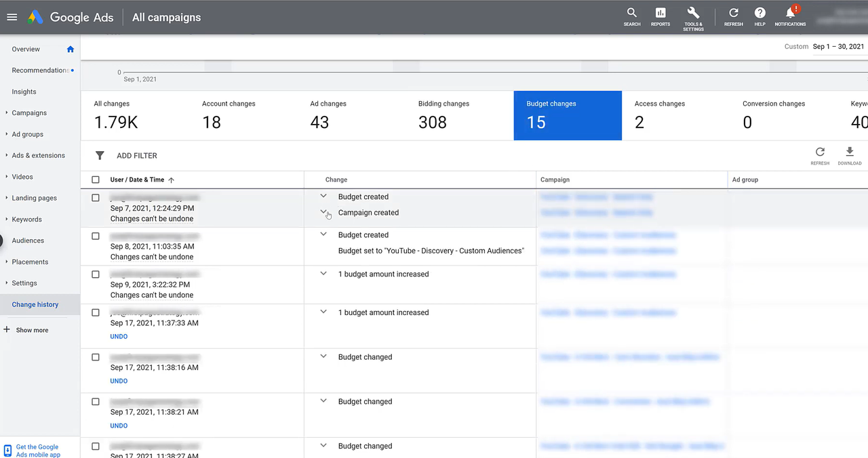Check the Sep 17, 2021 11:38:21 AM row
868x458 pixels.
(x=96, y=402)
